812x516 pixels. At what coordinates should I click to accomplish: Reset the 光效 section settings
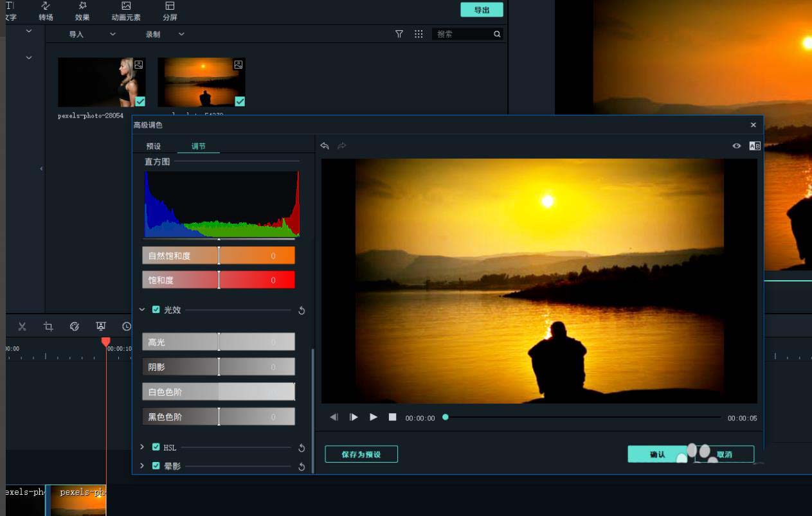302,310
